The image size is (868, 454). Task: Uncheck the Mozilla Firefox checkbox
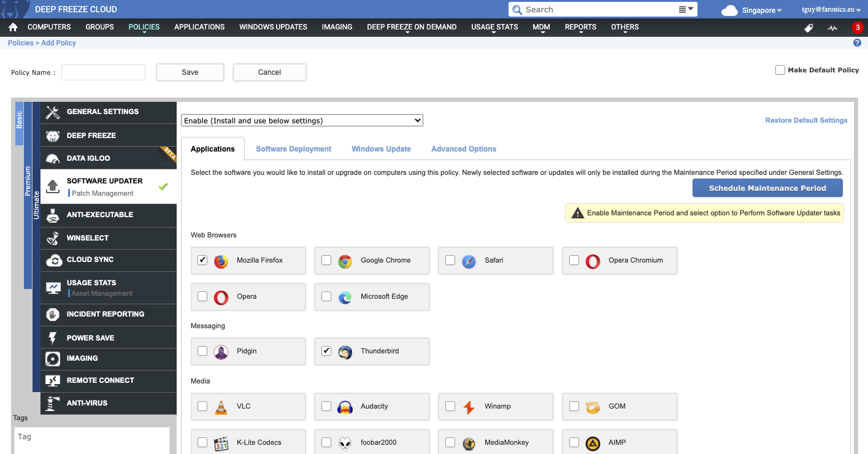tap(202, 260)
